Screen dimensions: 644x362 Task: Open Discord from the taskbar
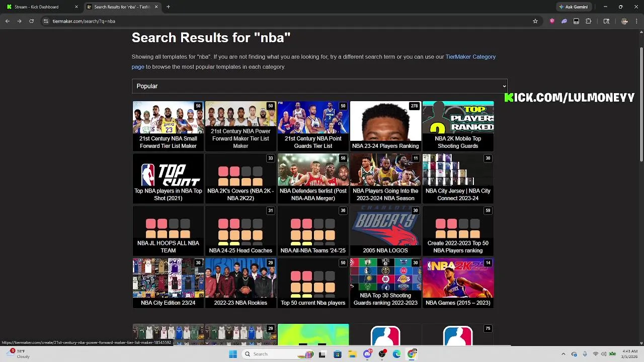(x=367, y=354)
